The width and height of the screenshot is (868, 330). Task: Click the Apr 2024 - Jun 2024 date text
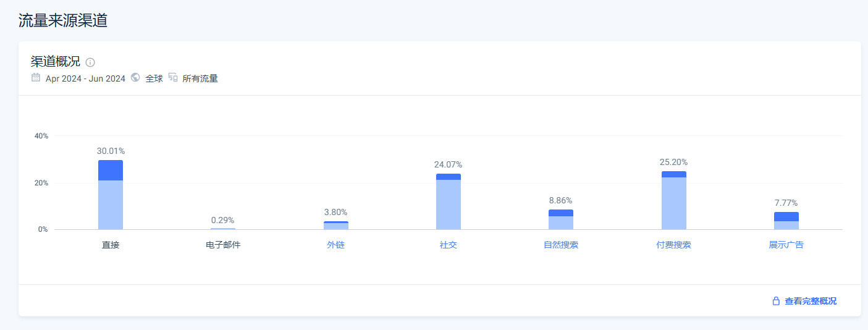coord(85,78)
